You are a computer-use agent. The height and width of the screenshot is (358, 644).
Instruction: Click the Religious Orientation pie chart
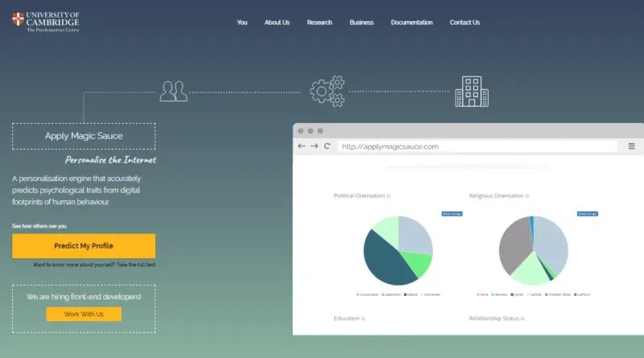[x=534, y=250]
